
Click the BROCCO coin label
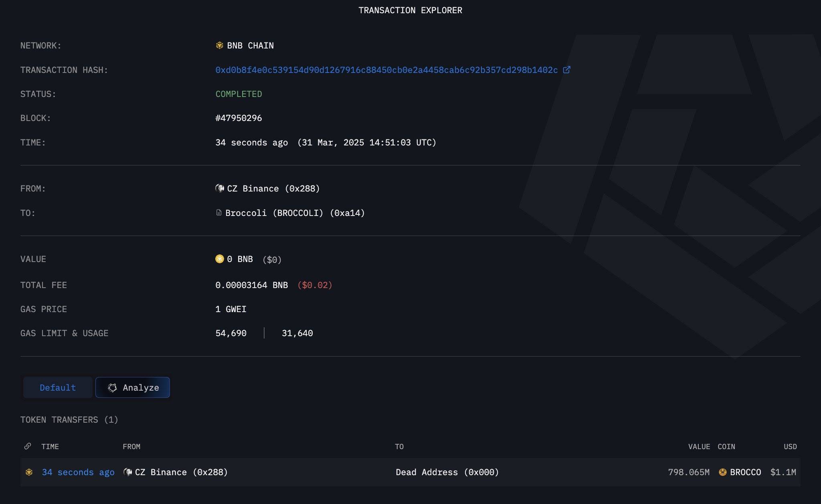(746, 472)
